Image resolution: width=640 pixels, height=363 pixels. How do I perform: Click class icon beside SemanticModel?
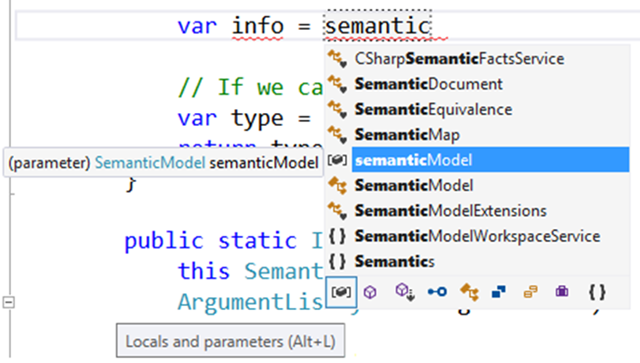click(338, 185)
